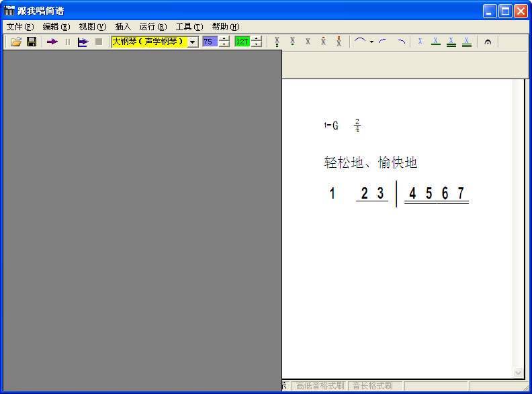Click the bar line after note 3

click(396, 193)
